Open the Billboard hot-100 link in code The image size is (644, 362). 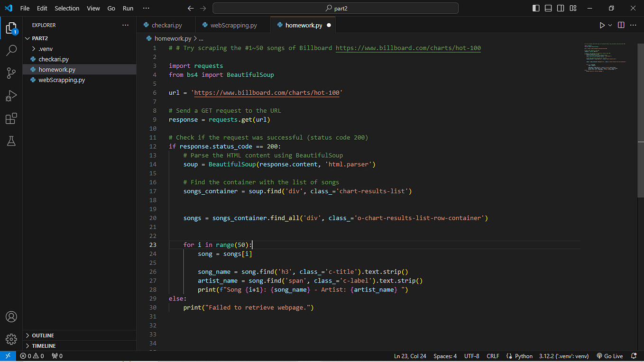coord(408,47)
